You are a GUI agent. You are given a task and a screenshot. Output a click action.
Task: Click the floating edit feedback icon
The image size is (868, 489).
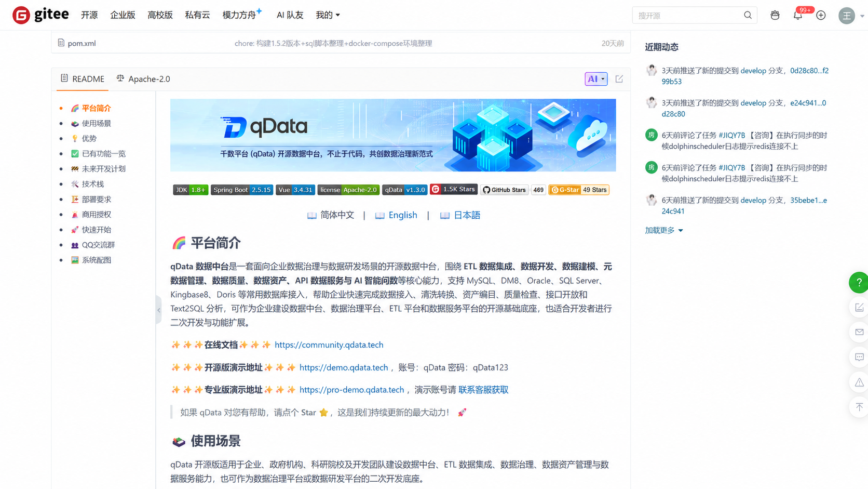(859, 308)
